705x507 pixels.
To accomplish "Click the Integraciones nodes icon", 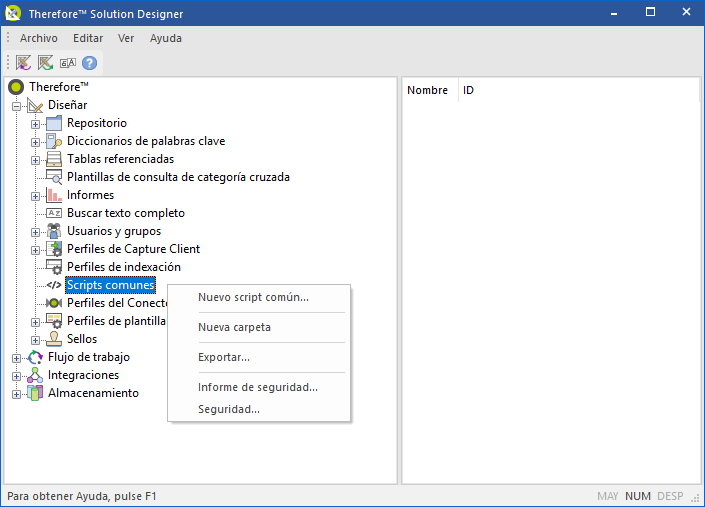I will pos(35,375).
